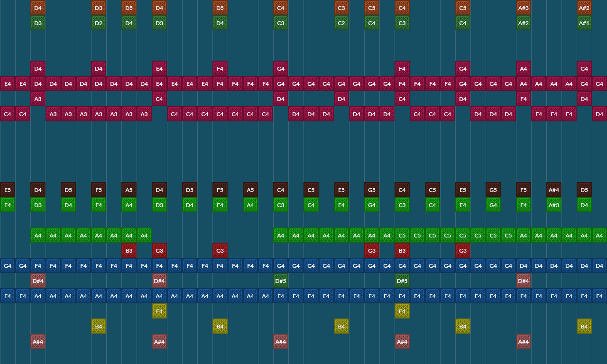
Task: Click the leftmost yellow B4 note
Action: pyautogui.click(x=99, y=326)
